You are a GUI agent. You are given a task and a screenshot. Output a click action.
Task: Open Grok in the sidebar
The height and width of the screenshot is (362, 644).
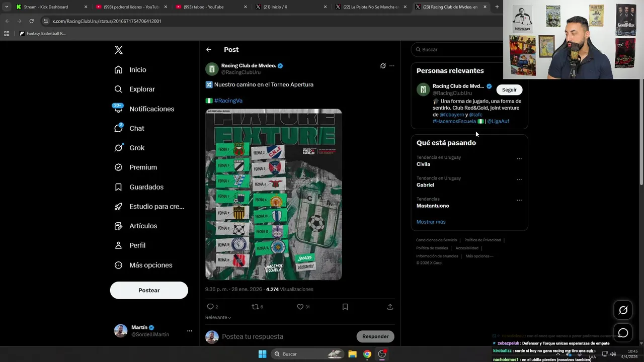click(x=129, y=148)
